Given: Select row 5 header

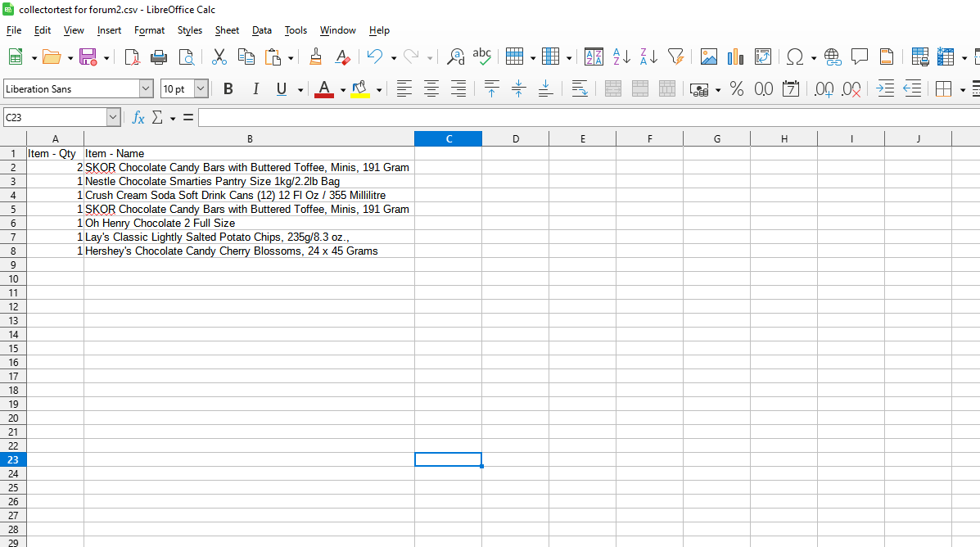Looking at the screenshot, I should (13, 210).
